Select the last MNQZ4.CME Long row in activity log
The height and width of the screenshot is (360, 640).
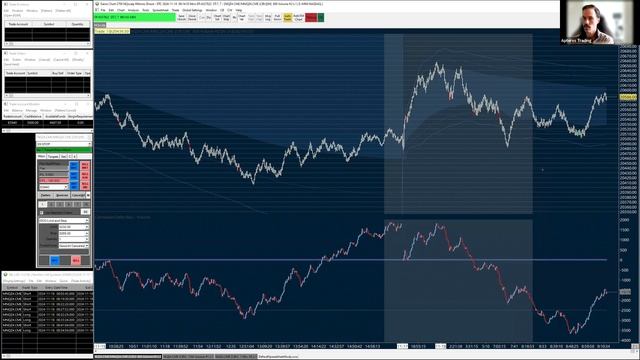coord(47,330)
